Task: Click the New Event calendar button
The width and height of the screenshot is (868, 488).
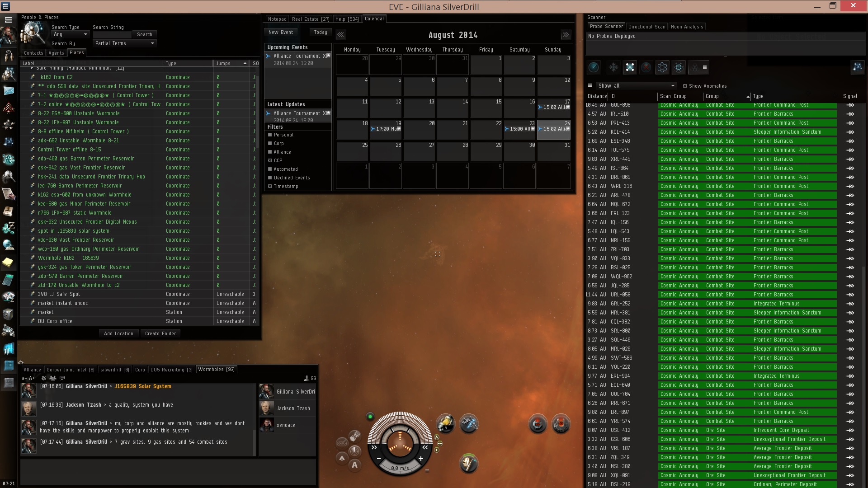Action: [280, 32]
